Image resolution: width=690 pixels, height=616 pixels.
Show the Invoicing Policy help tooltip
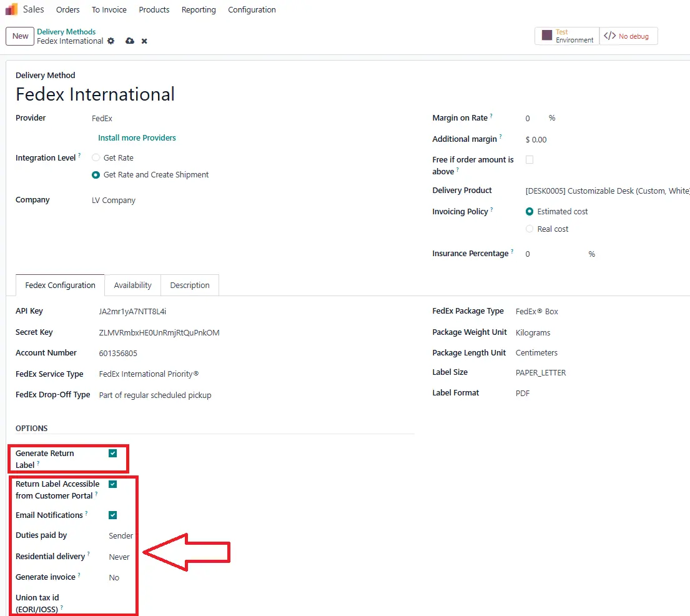[x=491, y=209]
